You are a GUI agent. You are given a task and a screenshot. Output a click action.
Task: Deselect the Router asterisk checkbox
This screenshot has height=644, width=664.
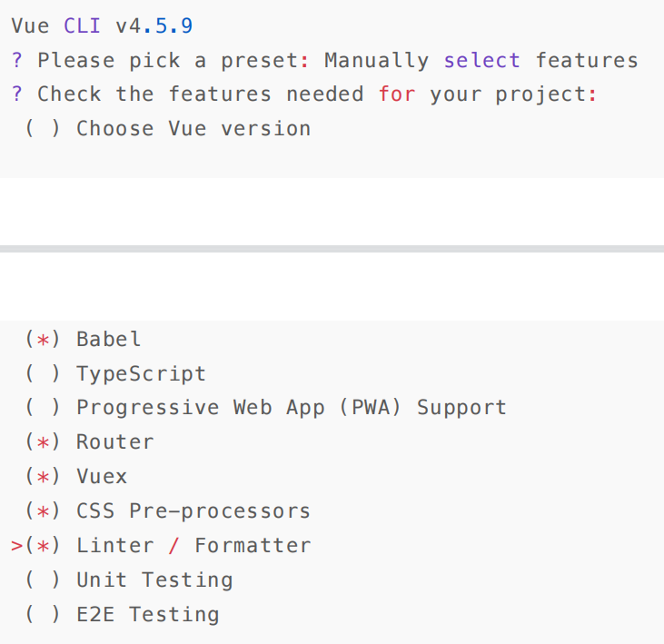tap(44, 442)
